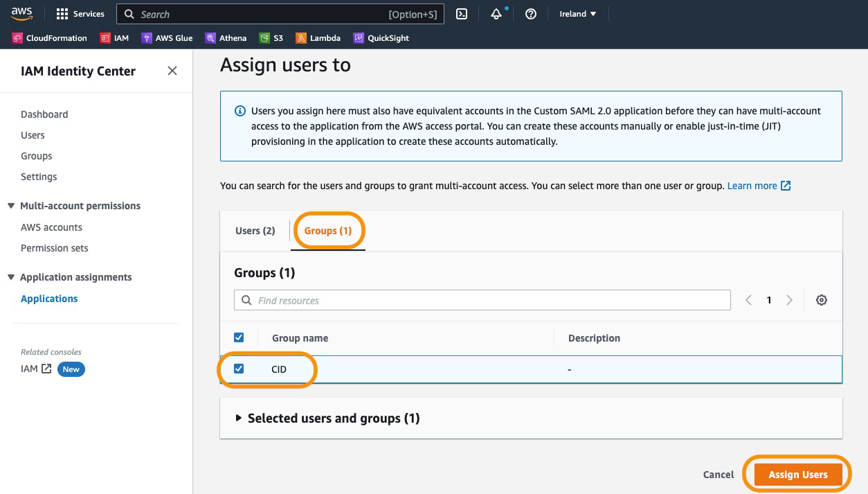Toggle the select-all groups checkbox
868x494 pixels.
pyautogui.click(x=239, y=337)
